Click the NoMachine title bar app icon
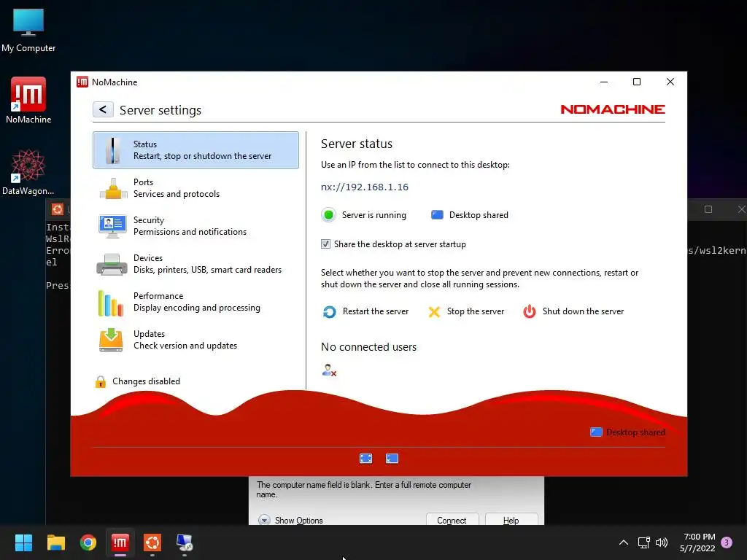This screenshot has height=560, width=747. 82,82
